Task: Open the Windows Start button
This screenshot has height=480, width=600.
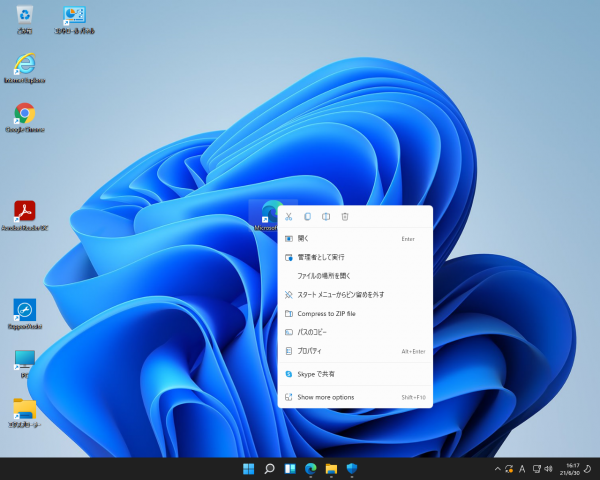Action: pyautogui.click(x=249, y=469)
